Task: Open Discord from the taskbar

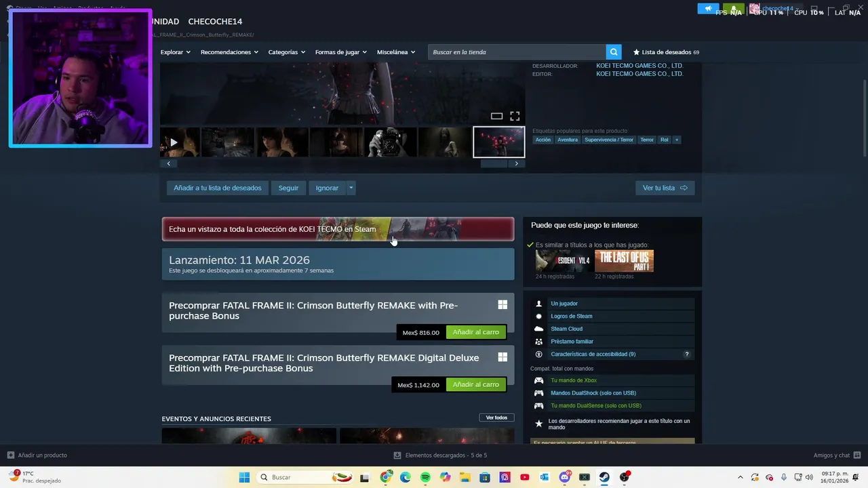Action: coord(564,477)
